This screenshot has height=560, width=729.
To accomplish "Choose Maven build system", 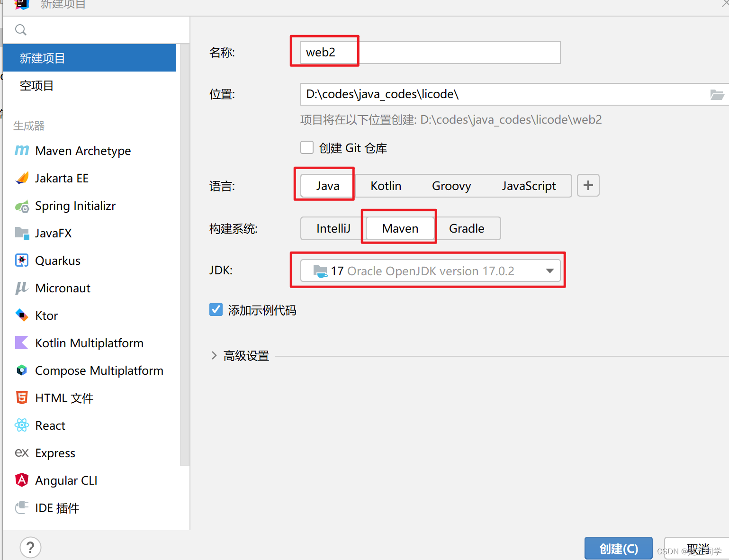I will tap(400, 228).
